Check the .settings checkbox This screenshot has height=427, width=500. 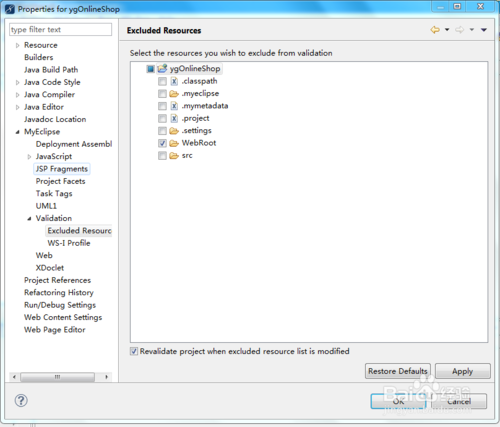(162, 131)
